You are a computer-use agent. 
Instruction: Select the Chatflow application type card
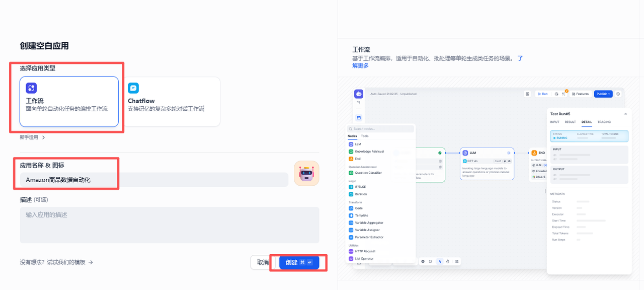point(171,102)
